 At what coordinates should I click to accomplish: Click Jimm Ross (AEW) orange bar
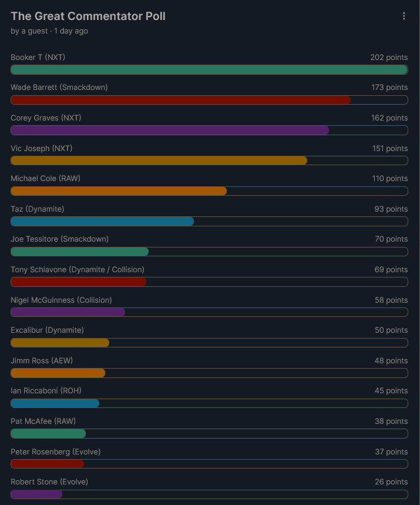coord(58,373)
